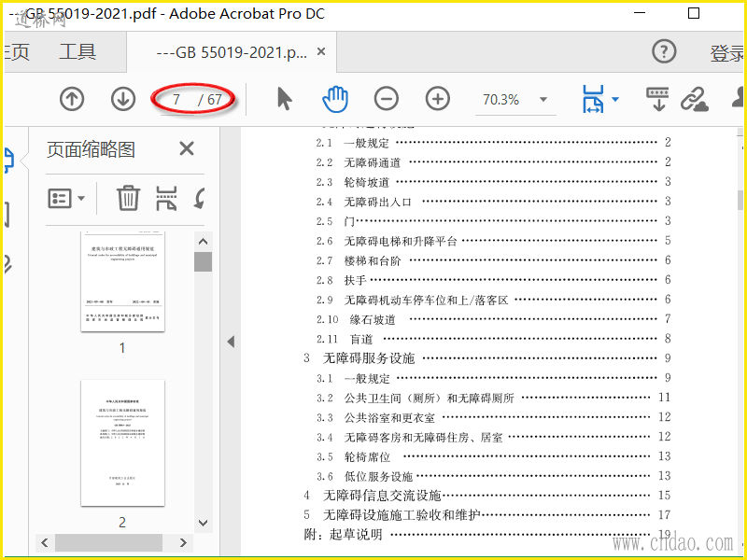Click contents entry 2.3 轮椅坡道
Viewport: 747px width, 560px height.
494,182
